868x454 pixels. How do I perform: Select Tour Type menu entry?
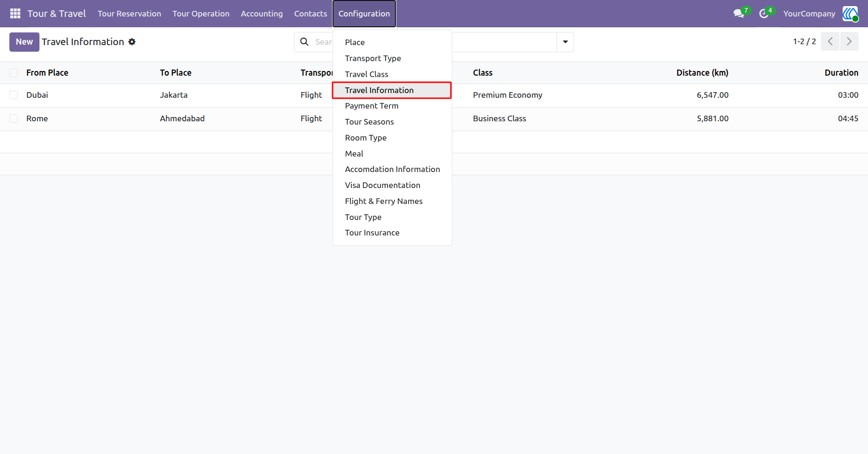click(392, 217)
